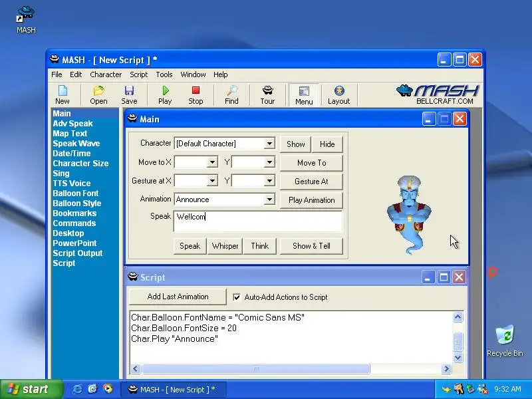Image resolution: width=532 pixels, height=399 pixels.
Task: Click the MASH desktop shortcut icon
Action: coord(26,20)
